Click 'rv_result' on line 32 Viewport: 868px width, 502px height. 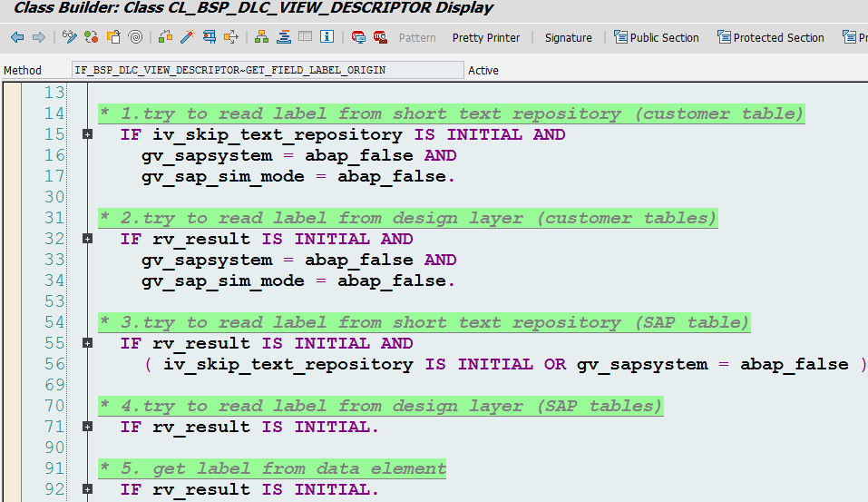[x=201, y=240]
